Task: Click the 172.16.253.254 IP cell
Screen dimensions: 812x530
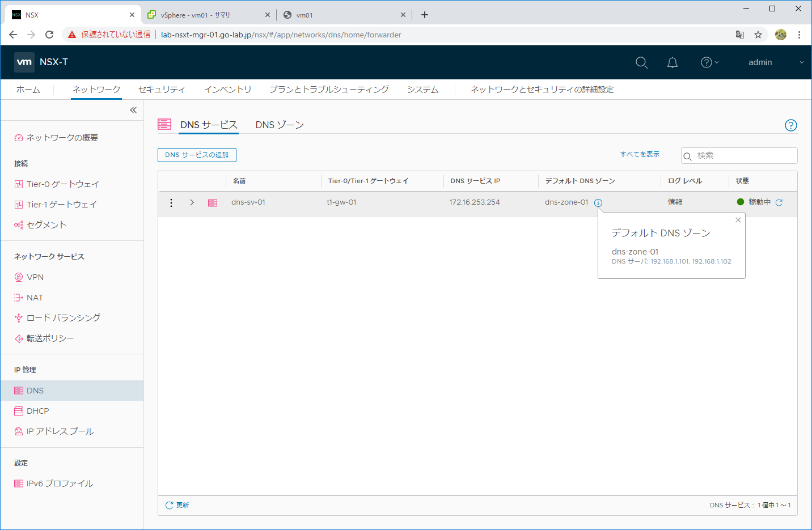Action: click(x=475, y=202)
